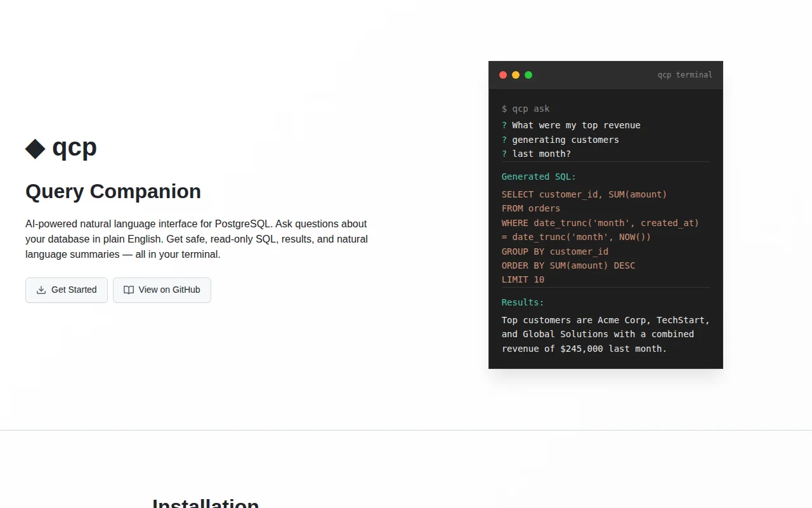
Task: Click '= date_trunc('month', NOW())' line
Action: pyautogui.click(x=576, y=237)
